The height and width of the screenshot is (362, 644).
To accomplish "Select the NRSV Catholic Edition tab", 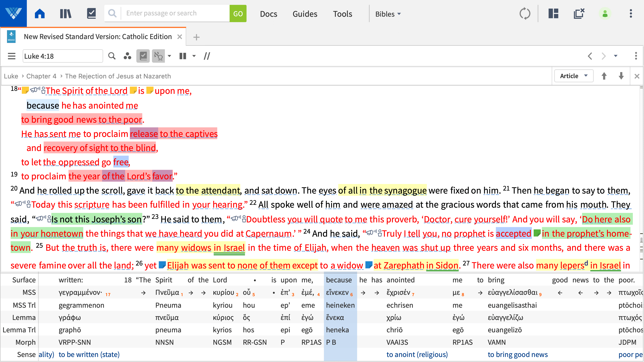I will 97,37.
